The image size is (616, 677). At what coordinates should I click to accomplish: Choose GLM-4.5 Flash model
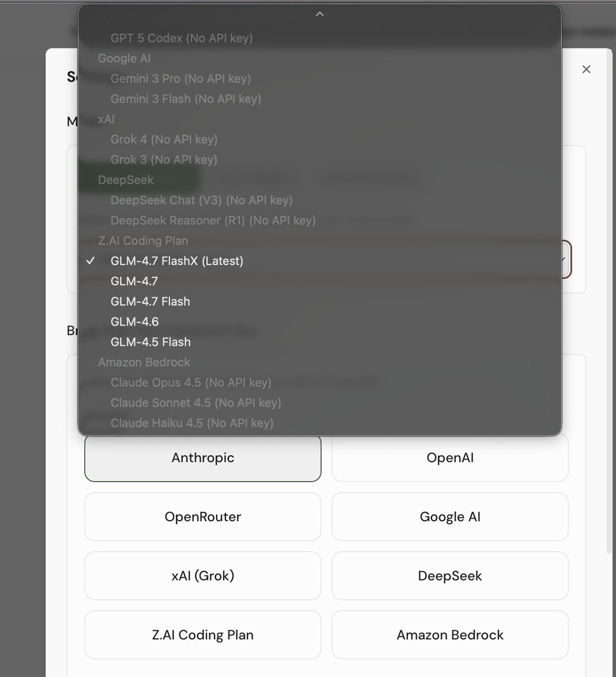[x=319, y=342]
